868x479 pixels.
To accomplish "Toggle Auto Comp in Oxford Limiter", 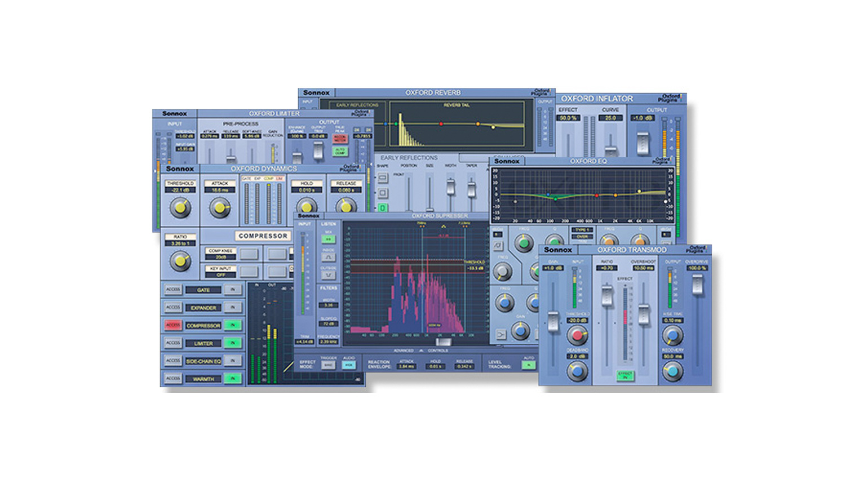I will [340, 152].
